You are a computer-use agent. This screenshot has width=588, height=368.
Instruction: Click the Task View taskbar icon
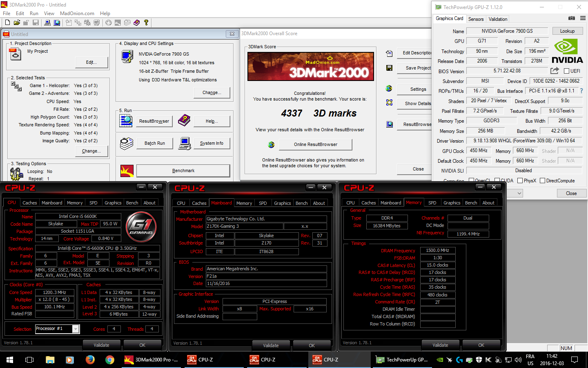[29, 360]
